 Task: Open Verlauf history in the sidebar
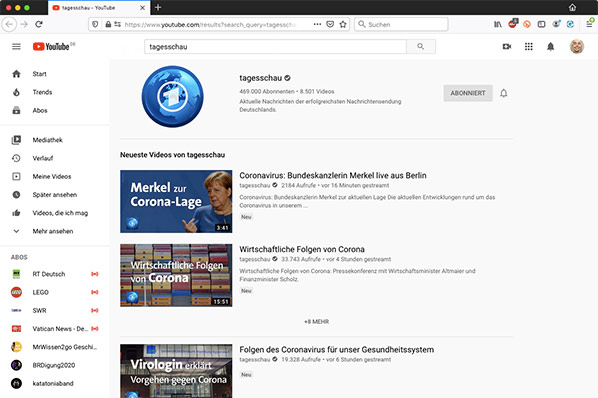click(55, 158)
